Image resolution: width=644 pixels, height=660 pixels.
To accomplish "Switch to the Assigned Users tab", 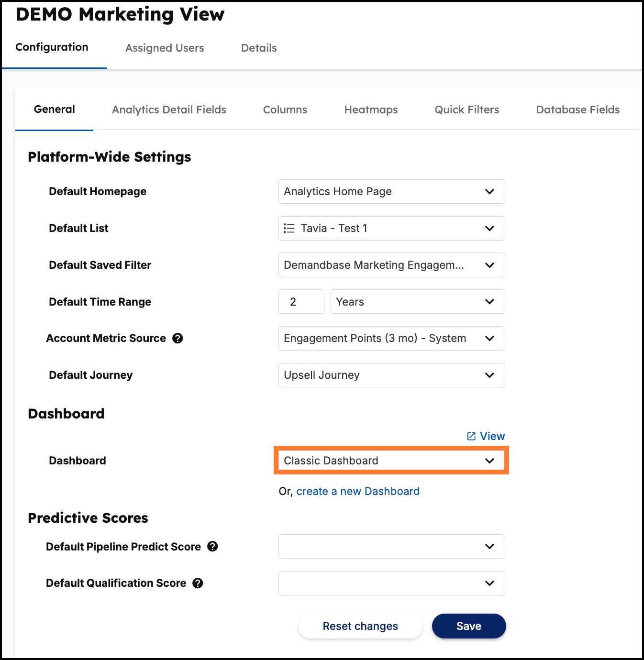I will [x=165, y=48].
